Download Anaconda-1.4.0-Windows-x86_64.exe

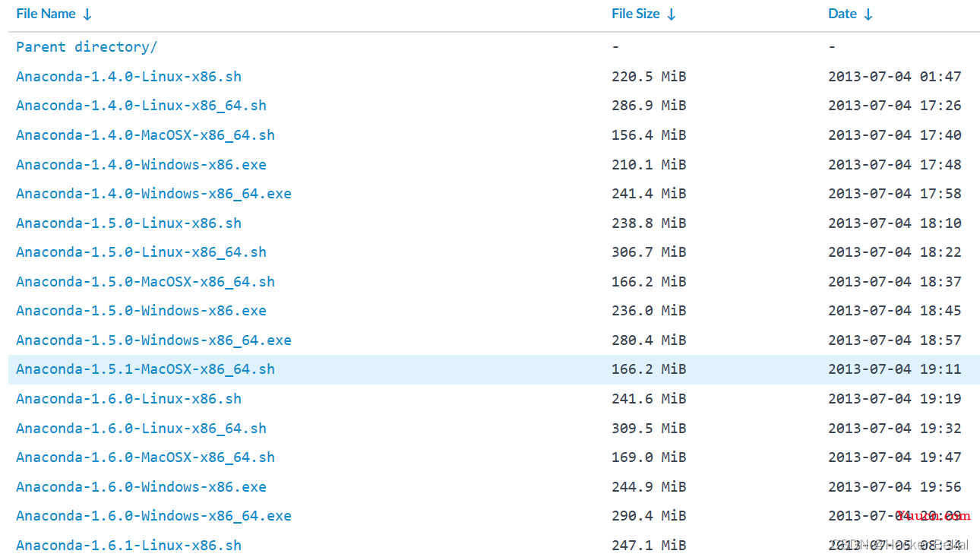point(153,194)
